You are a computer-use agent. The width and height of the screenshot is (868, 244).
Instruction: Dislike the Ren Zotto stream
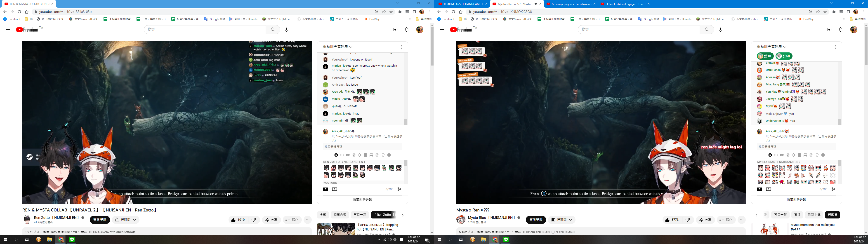(254, 220)
